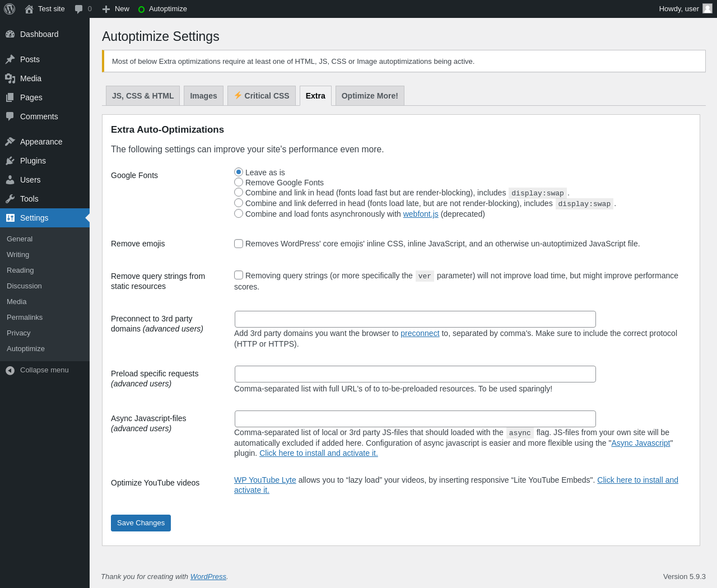Open the Tools wrench icon
717x588 pixels.
point(10,199)
